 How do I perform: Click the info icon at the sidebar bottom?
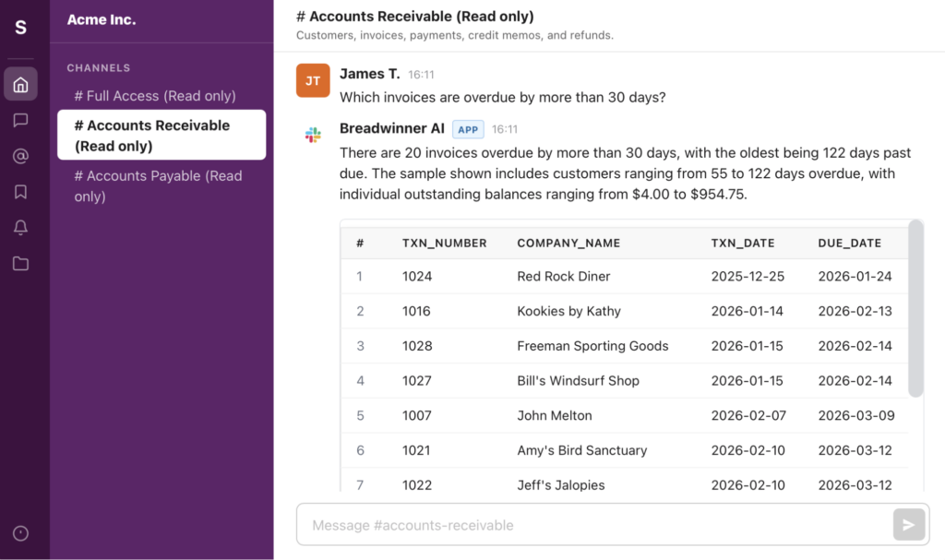coord(20,533)
